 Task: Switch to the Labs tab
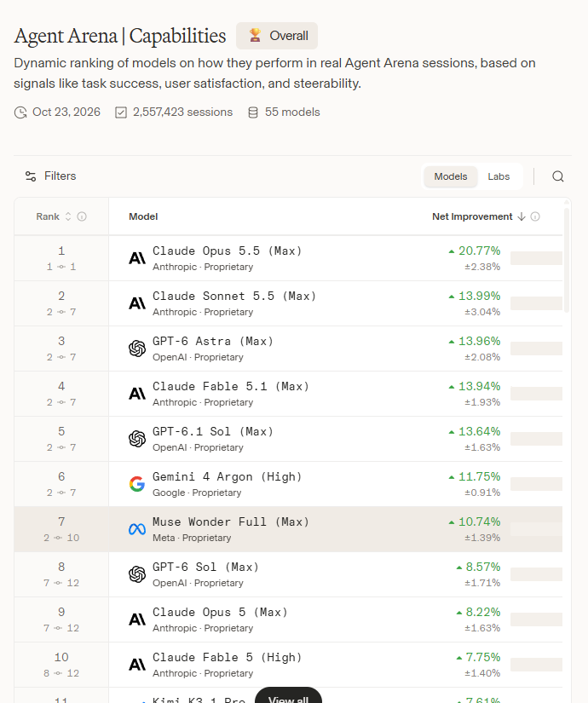coord(499,176)
